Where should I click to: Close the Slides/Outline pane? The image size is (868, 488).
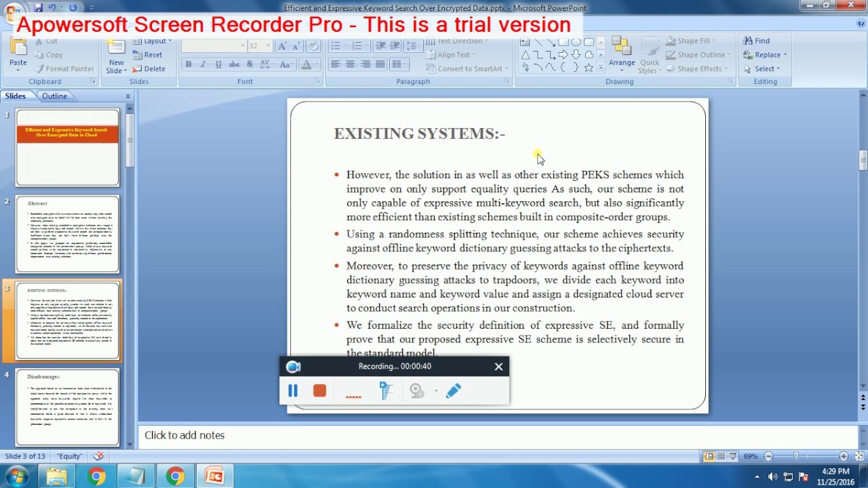pyautogui.click(x=127, y=96)
